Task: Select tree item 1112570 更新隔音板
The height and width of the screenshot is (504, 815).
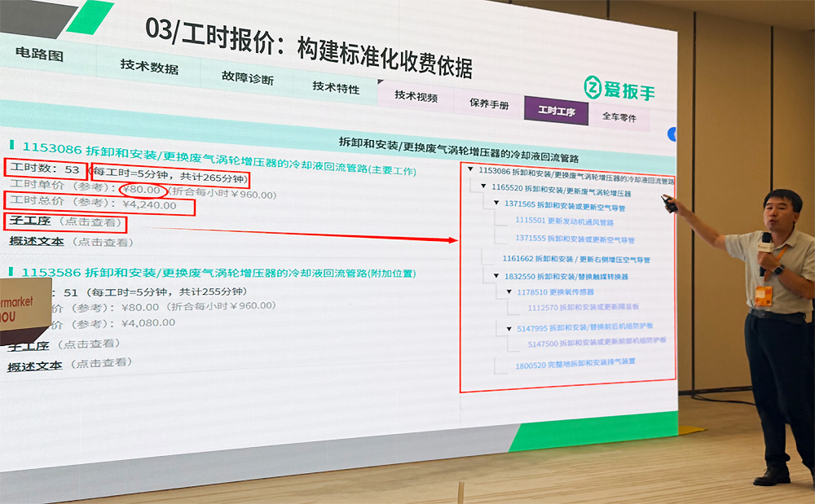Action: click(x=584, y=307)
